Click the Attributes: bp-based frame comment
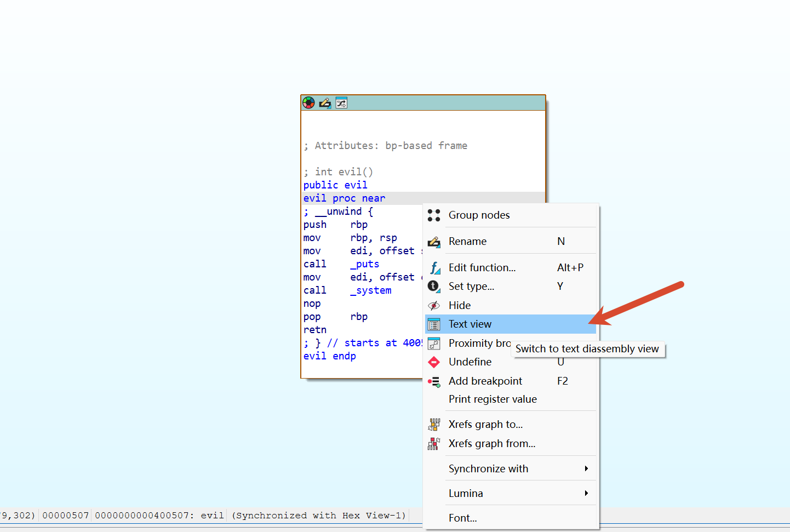Viewport: 790px width, 532px height. (386, 146)
